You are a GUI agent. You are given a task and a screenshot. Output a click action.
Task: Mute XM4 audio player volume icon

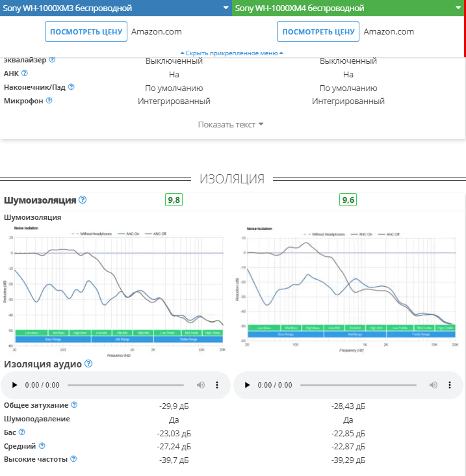tap(434, 385)
